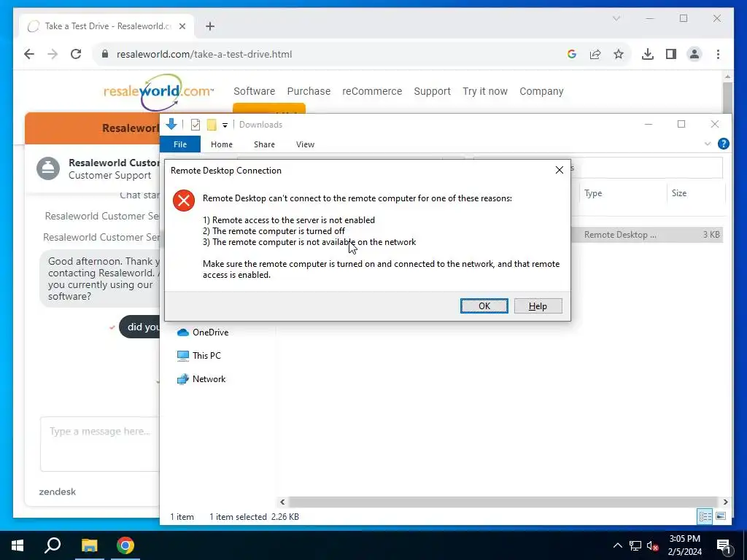Image resolution: width=747 pixels, height=560 pixels.
Task: Open the Home ribbon tab in Explorer
Action: point(222,144)
